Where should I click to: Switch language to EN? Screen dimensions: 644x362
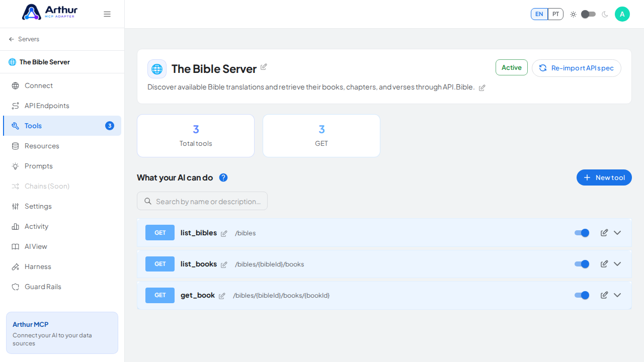pyautogui.click(x=539, y=14)
